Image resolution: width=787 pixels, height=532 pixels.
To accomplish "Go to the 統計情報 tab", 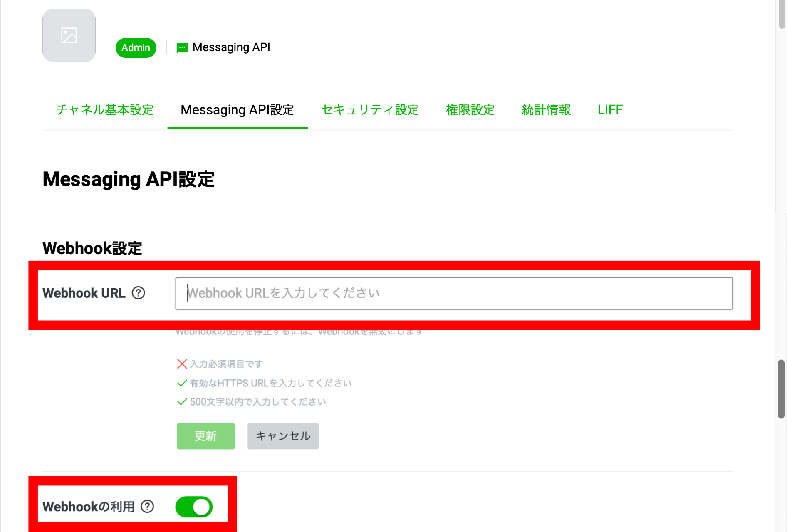I will (546, 110).
